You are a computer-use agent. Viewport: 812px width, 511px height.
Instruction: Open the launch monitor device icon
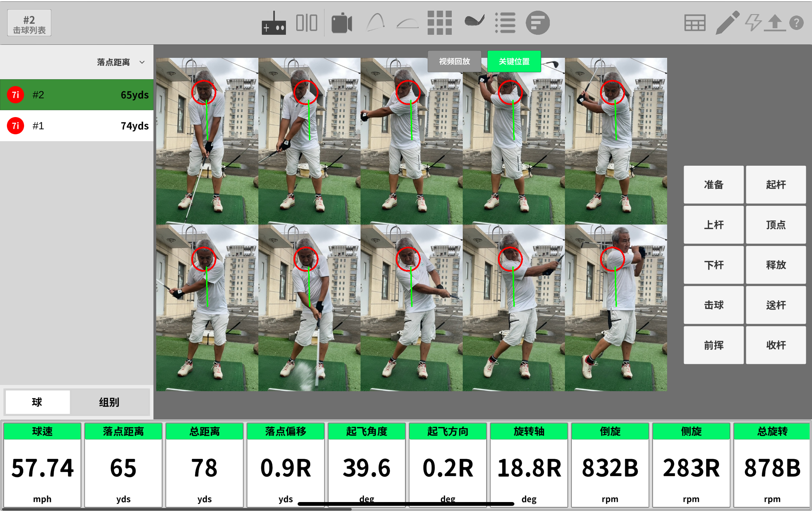click(x=274, y=23)
